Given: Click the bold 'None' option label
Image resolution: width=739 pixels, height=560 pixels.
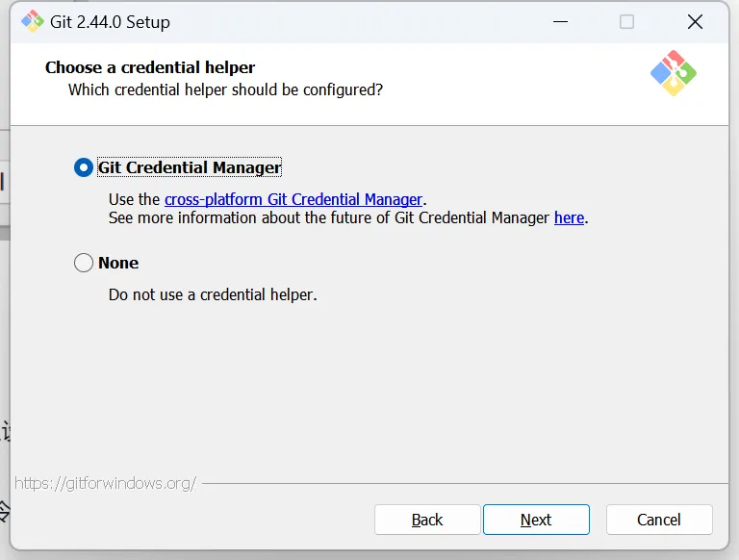Looking at the screenshot, I should 118,263.
